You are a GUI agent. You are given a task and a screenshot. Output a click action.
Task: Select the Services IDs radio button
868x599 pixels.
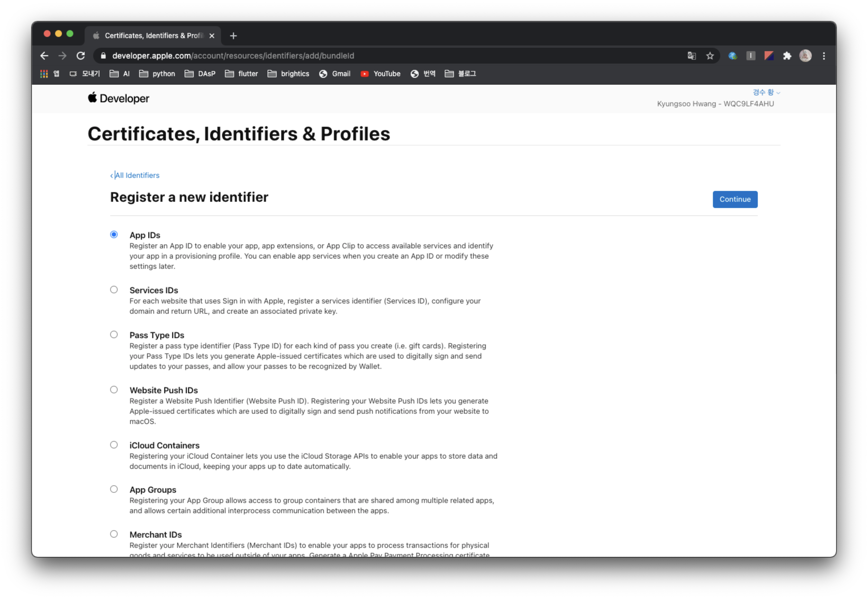click(114, 290)
